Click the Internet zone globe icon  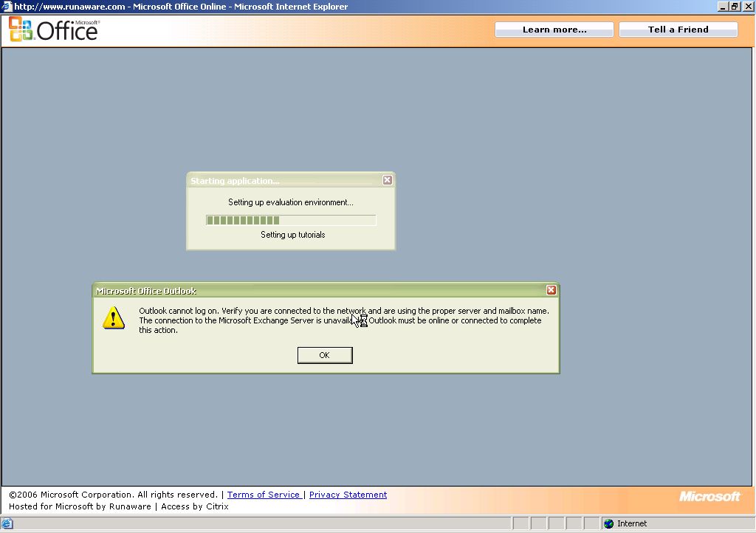(608, 523)
